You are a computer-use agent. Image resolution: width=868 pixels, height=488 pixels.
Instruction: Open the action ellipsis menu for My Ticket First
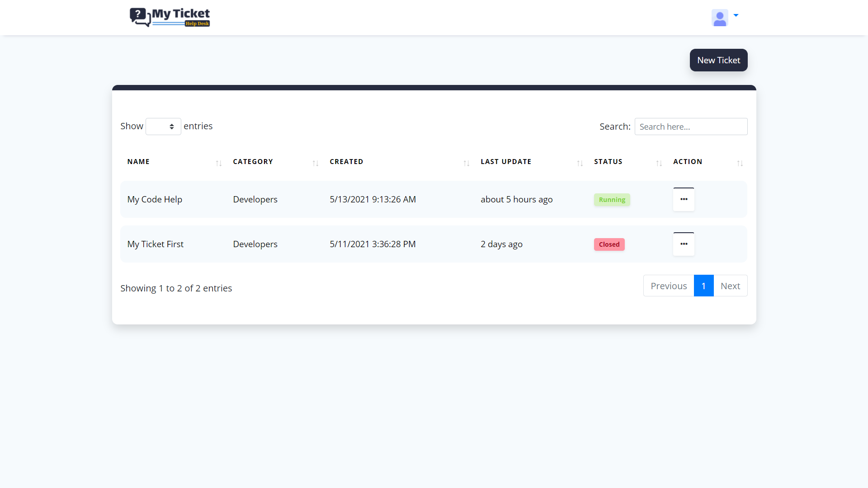[683, 244]
